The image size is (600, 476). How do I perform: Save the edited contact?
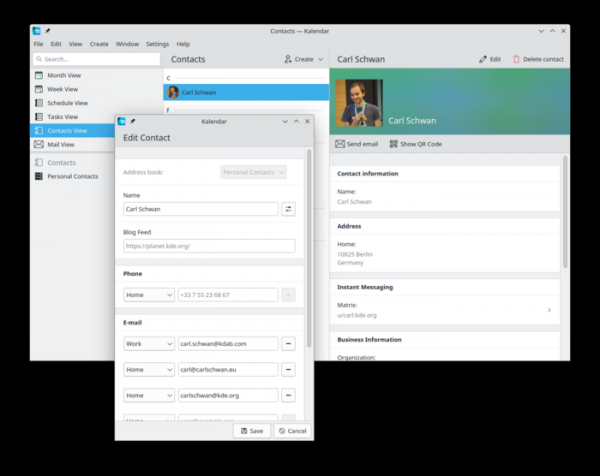click(251, 431)
